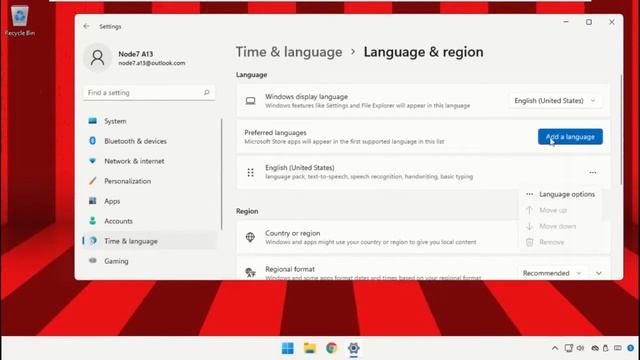Click the search magnifier icon
The height and width of the screenshot is (360, 640).
[x=207, y=93]
